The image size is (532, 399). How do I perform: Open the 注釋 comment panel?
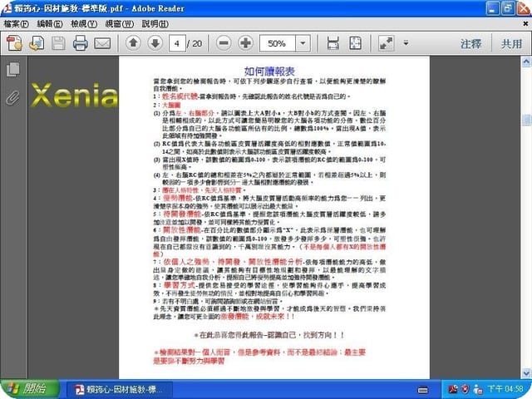click(470, 44)
